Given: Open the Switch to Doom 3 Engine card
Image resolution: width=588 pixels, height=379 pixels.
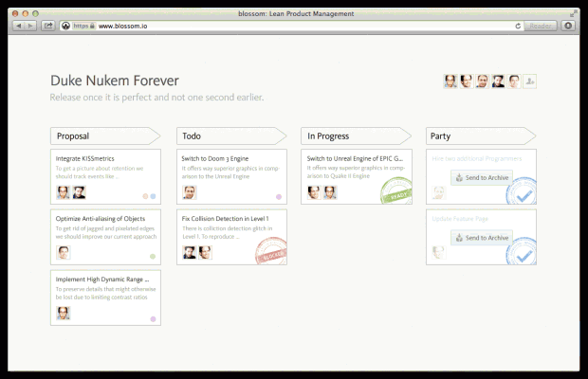Looking at the screenshot, I should tap(231, 177).
